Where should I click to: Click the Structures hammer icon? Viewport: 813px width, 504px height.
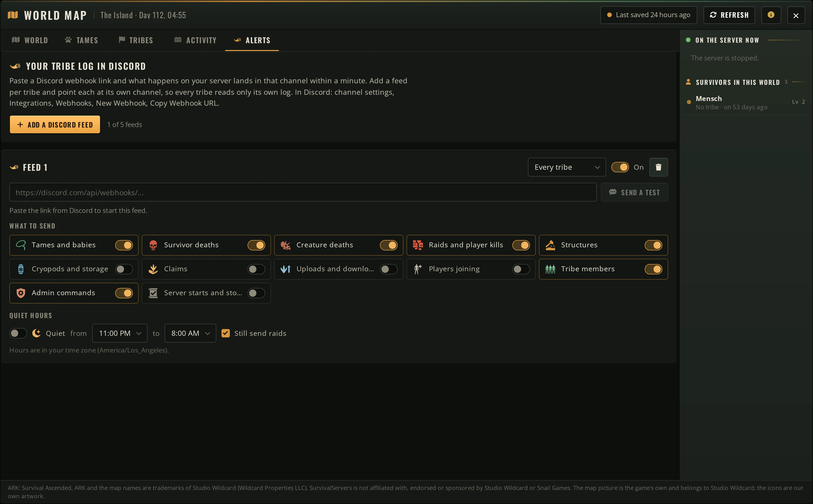click(550, 245)
